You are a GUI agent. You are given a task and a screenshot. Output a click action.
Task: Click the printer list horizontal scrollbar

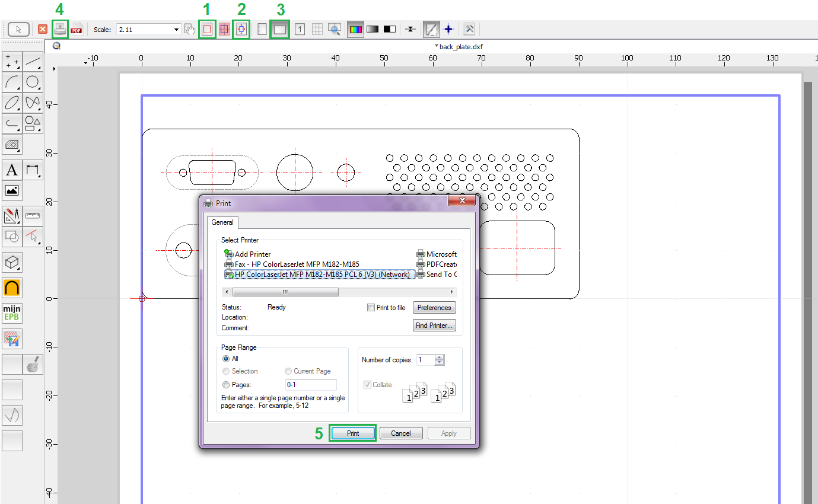pyautogui.click(x=285, y=292)
